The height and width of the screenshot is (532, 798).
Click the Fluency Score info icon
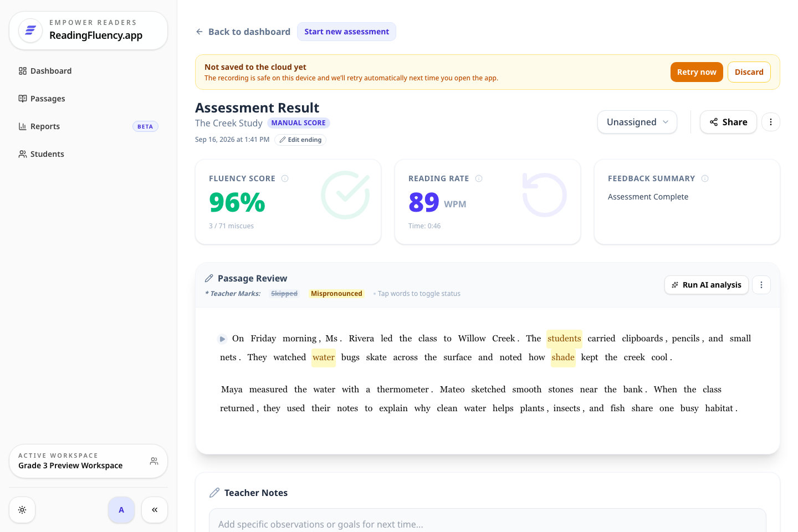click(285, 178)
